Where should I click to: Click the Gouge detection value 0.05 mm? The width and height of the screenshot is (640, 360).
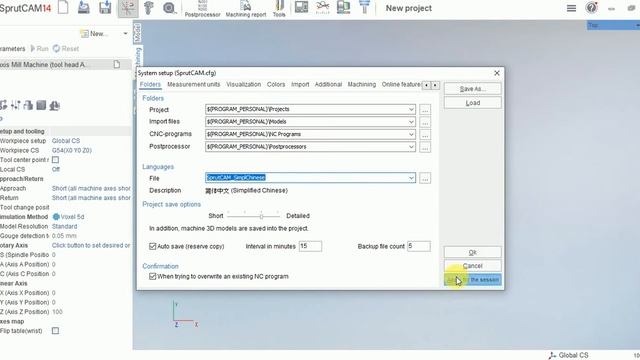coord(64,236)
